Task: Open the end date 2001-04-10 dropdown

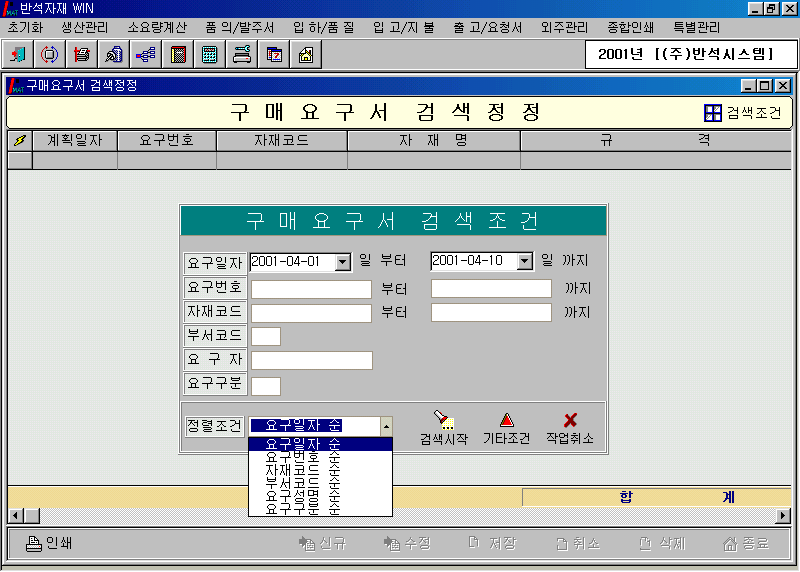Action: (523, 261)
